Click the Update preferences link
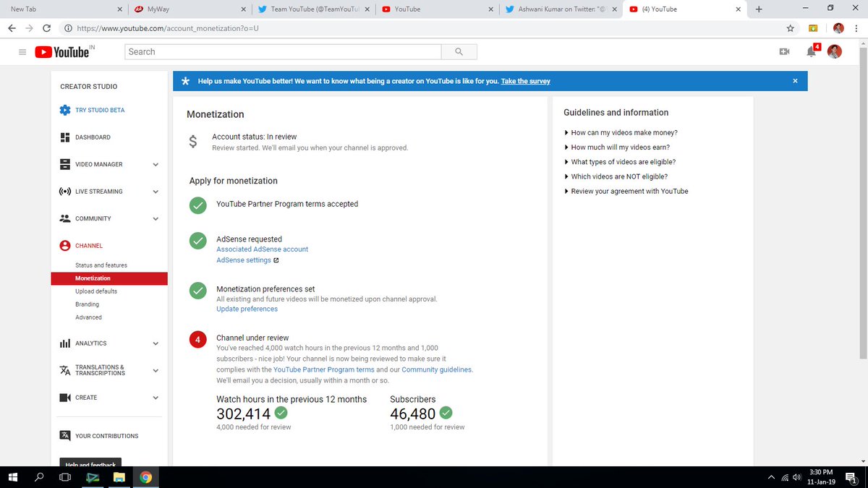 pyautogui.click(x=247, y=309)
